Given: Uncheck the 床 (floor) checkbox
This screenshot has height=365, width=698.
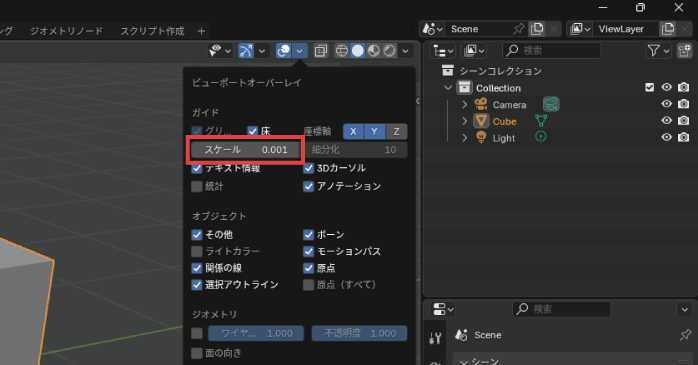Looking at the screenshot, I should [x=253, y=131].
